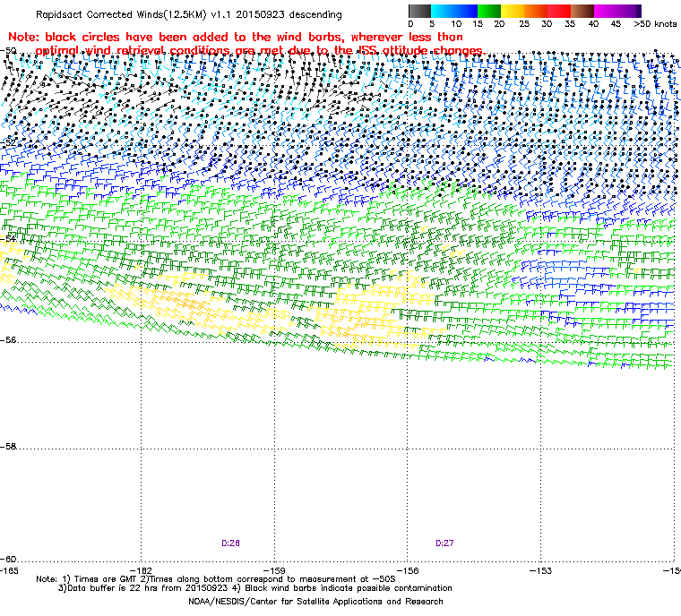The height and width of the screenshot is (616, 681).
Task: Click the legend label '25'
Action: (x=524, y=24)
